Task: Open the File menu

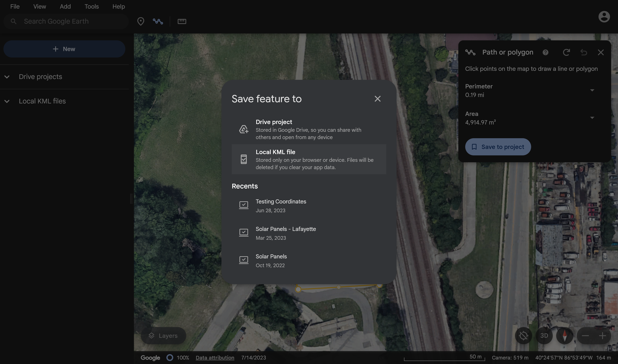Action: pos(15,6)
